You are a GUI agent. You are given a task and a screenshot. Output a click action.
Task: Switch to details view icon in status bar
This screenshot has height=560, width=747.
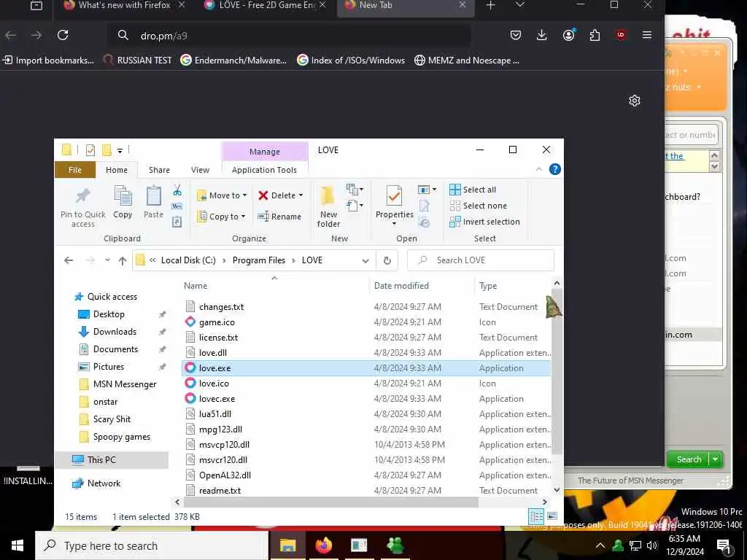pos(536,517)
